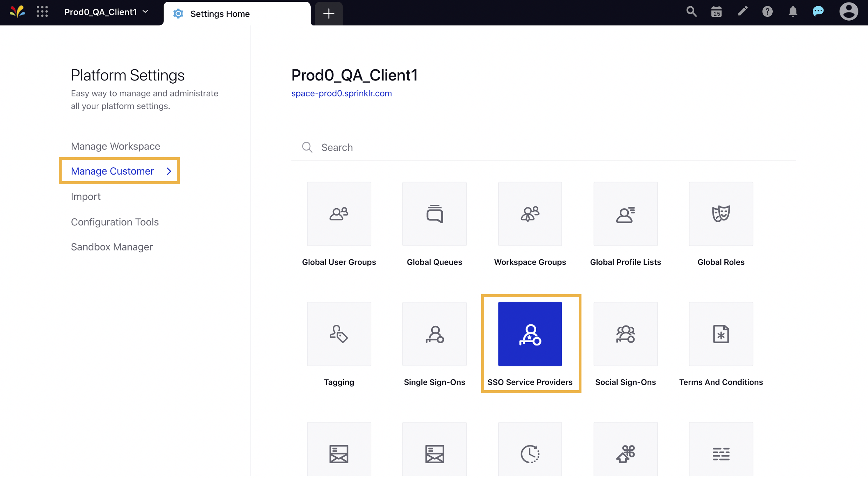Open Terms And Conditions tile
This screenshot has height=478, width=868.
point(721,334)
